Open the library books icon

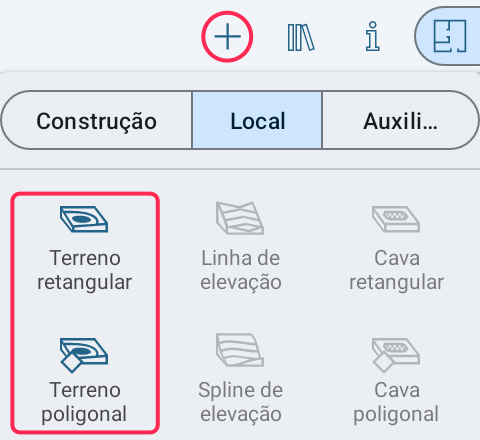[301, 37]
